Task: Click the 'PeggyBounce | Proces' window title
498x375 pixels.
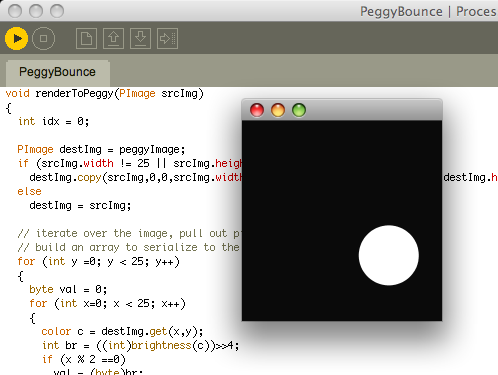Action: pyautogui.click(x=429, y=12)
